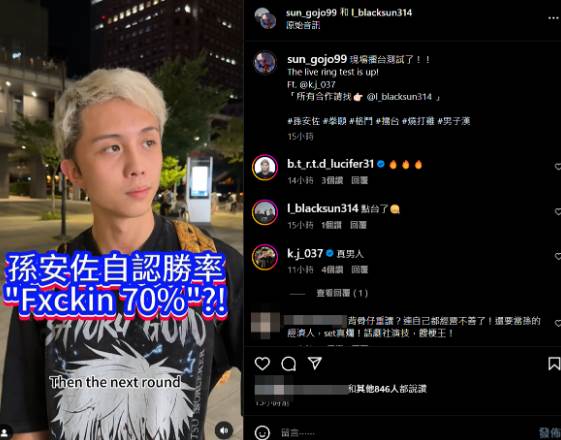Toggle the video sound with the speaker button
Screen dimensions: 561x440
click(224, 430)
